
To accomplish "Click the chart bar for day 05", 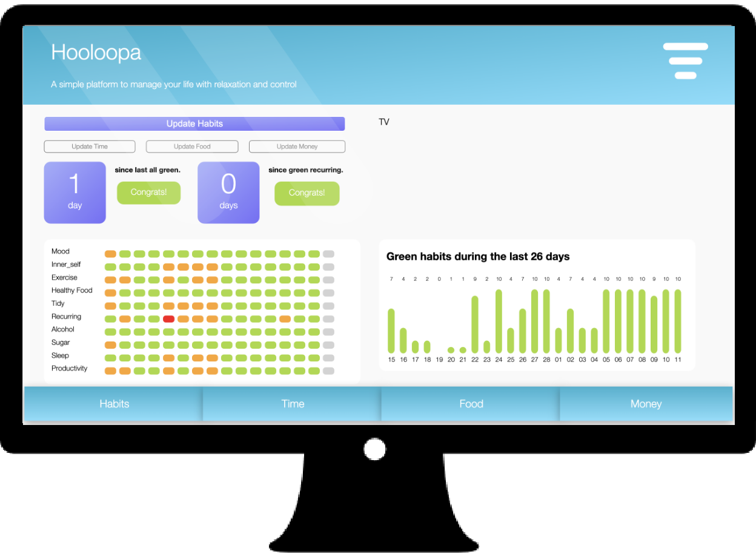I will tap(606, 321).
